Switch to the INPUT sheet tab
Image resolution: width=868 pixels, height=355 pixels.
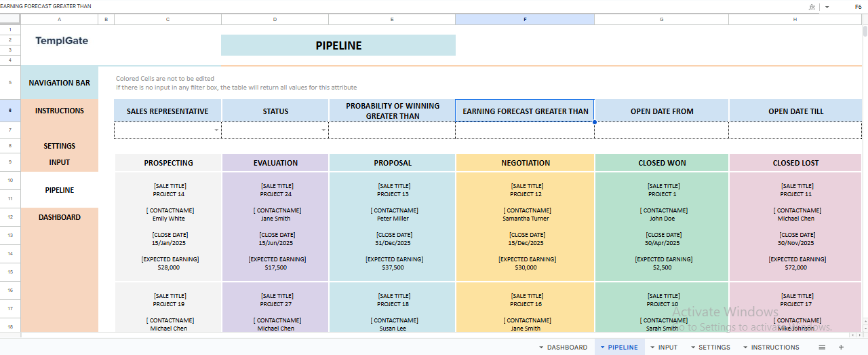(668, 348)
